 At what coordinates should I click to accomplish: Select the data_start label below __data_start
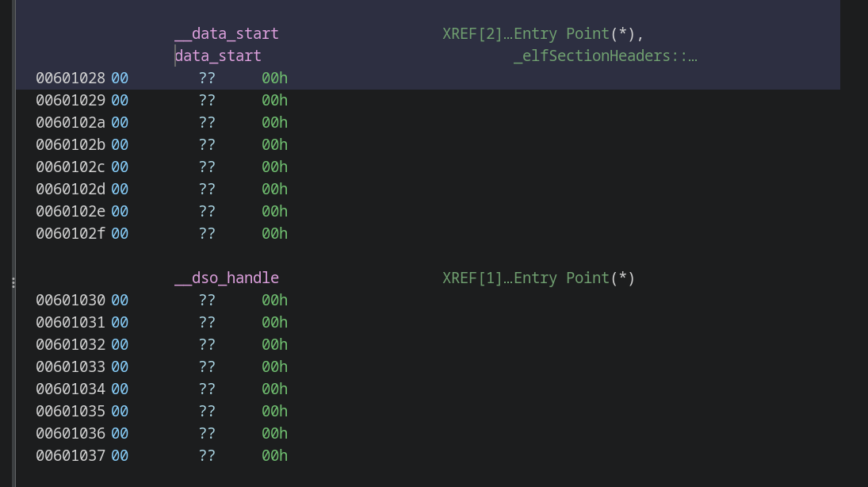click(218, 56)
